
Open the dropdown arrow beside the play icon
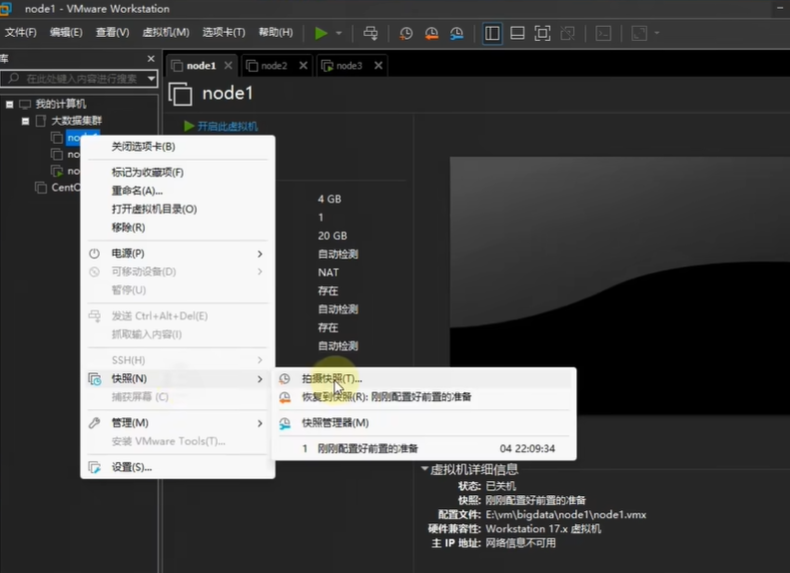coord(339,33)
